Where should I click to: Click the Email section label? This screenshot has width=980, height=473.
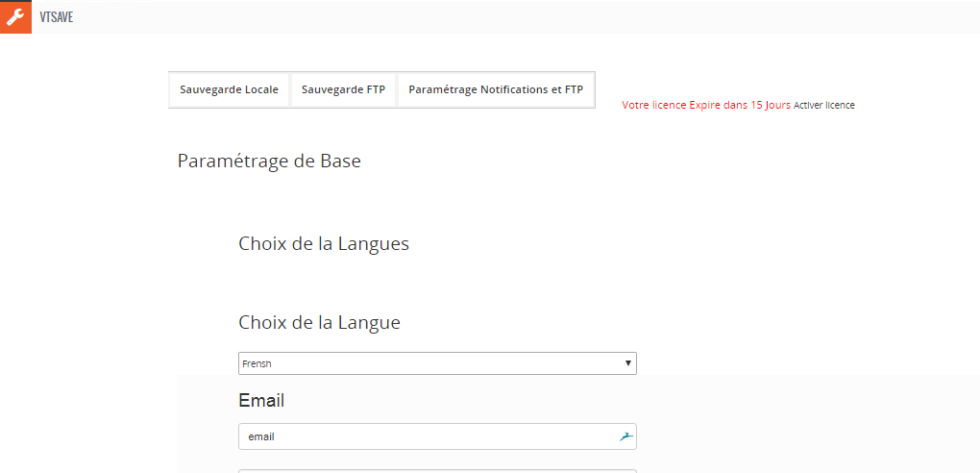pyautogui.click(x=261, y=401)
